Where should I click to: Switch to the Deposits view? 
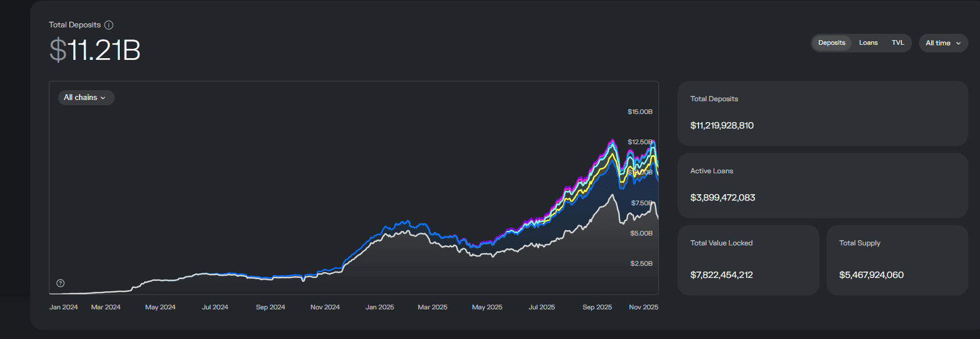(x=831, y=43)
